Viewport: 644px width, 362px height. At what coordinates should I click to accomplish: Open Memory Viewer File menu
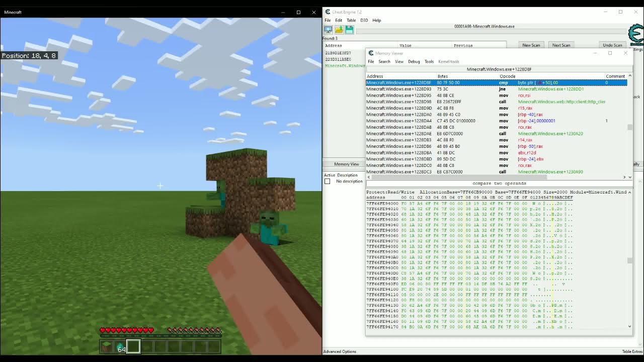(371, 61)
